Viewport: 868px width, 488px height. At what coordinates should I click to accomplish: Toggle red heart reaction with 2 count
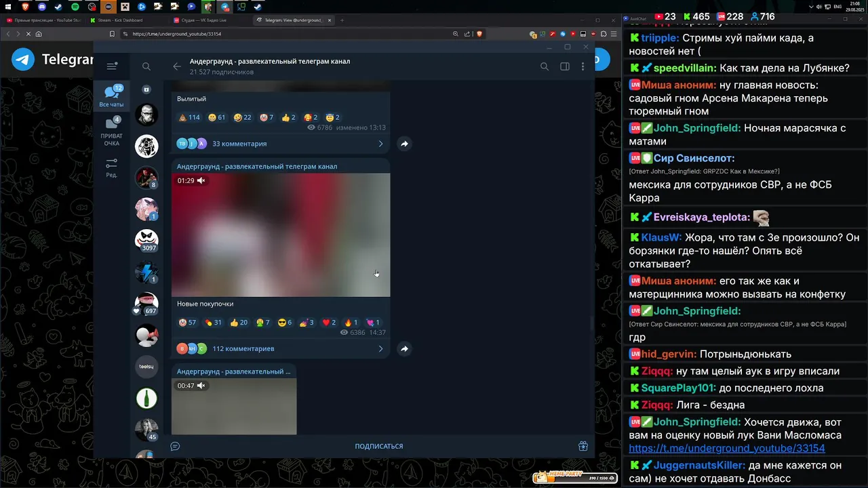329,323
